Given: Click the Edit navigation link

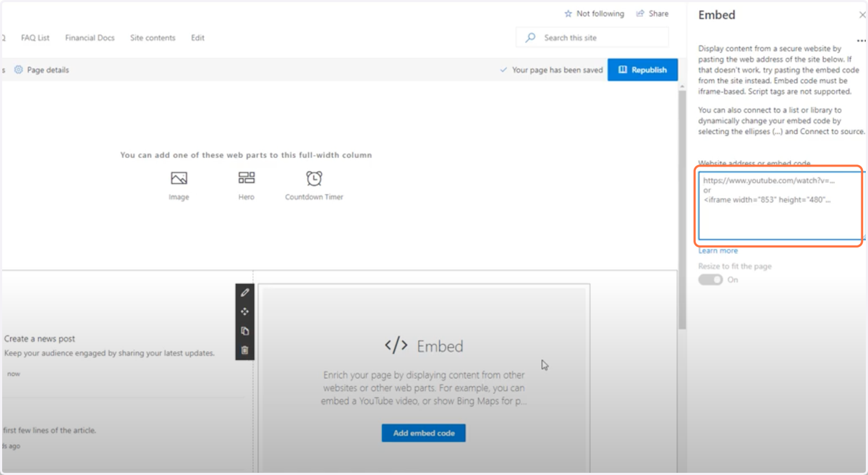Looking at the screenshot, I should tap(197, 38).
